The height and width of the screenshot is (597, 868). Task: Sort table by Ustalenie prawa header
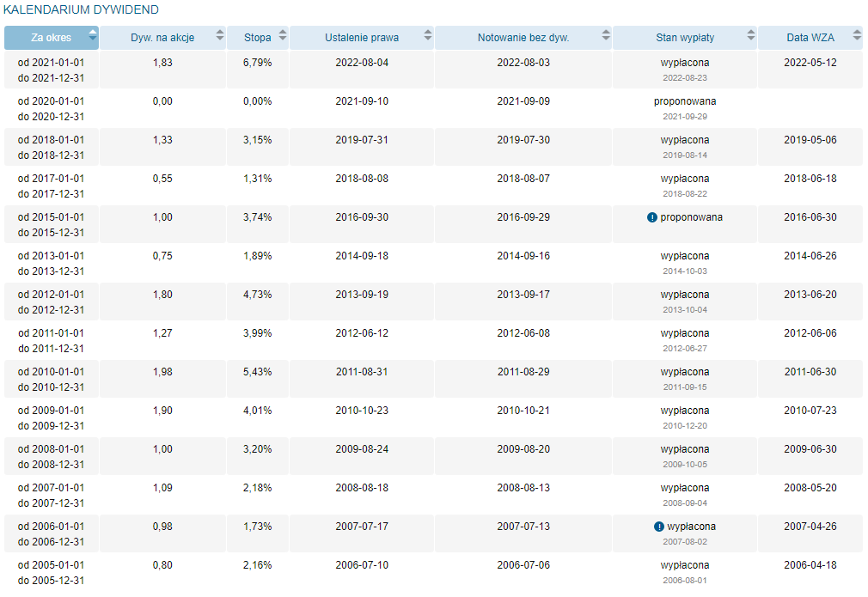362,38
